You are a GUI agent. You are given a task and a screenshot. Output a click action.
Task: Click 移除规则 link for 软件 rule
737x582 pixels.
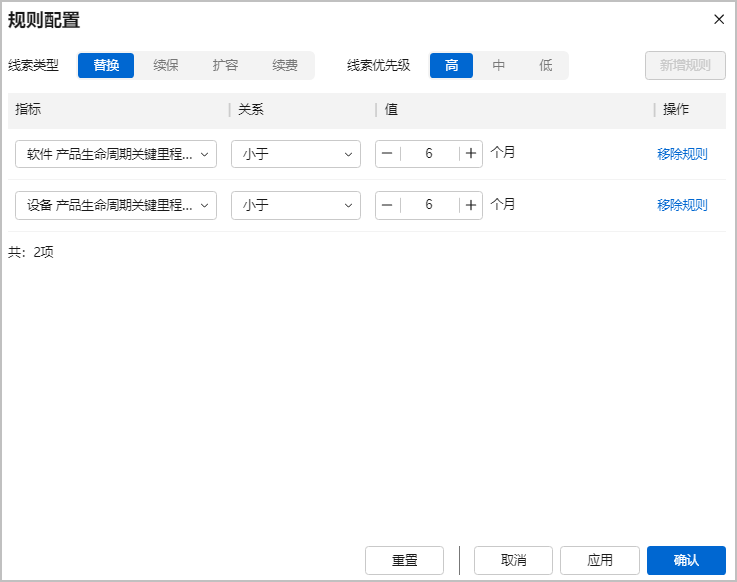[x=682, y=154]
